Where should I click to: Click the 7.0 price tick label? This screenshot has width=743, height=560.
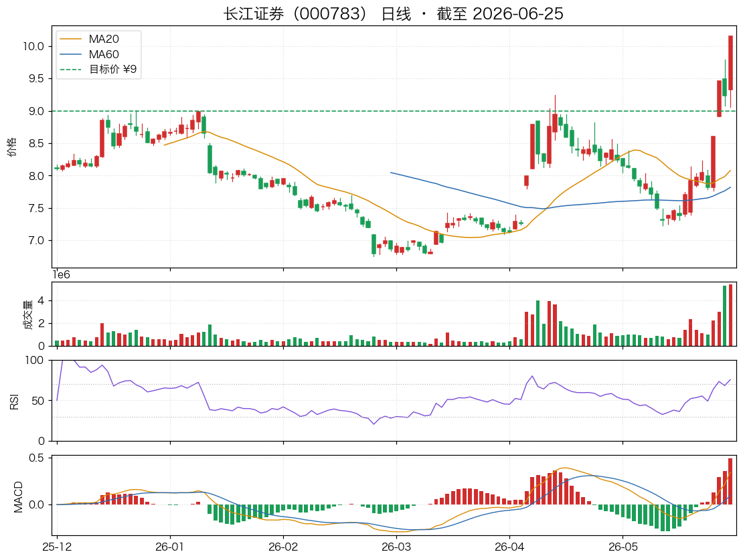click(x=37, y=241)
